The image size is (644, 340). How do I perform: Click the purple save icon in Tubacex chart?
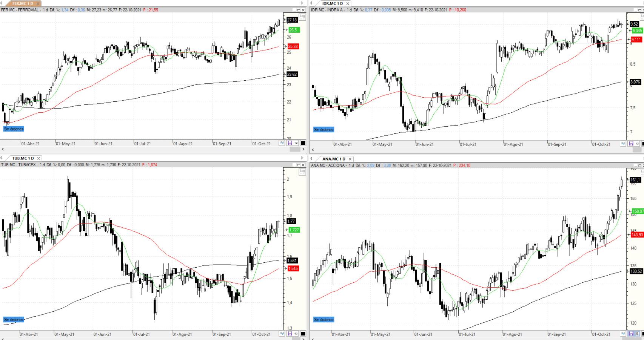[x=290, y=334]
